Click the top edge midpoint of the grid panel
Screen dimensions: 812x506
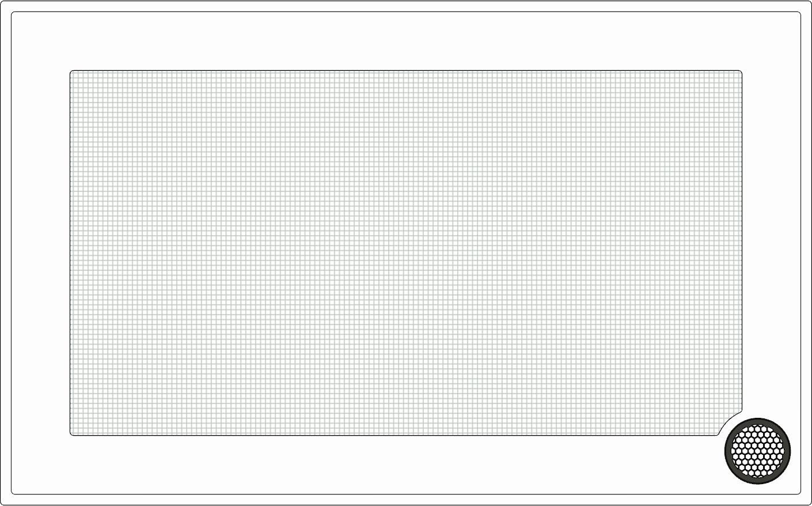tap(406, 71)
